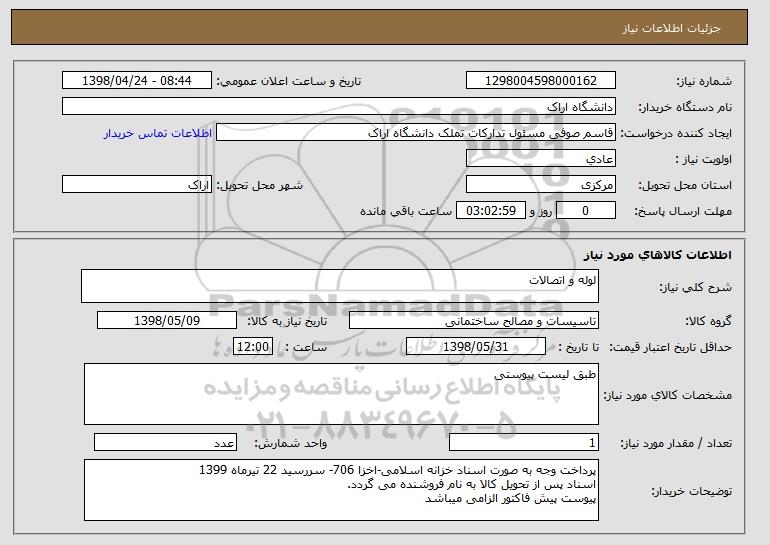Viewport: 770px width, 545px height.
Task: Click the label تاریخ نیاز به کالا
Action: [x=287, y=321]
